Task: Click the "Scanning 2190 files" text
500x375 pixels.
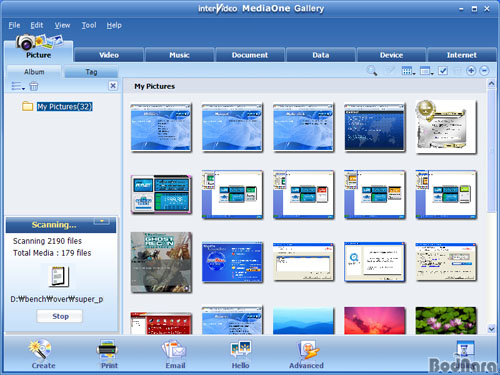Action: click(x=47, y=241)
